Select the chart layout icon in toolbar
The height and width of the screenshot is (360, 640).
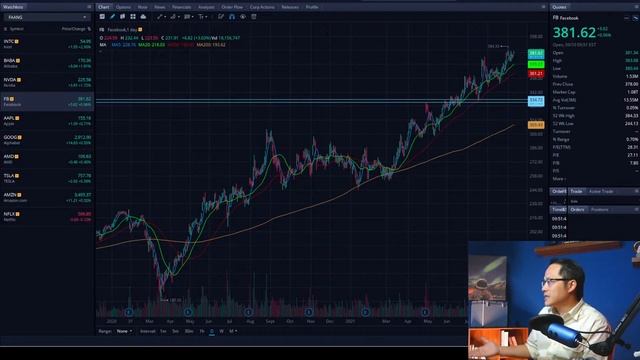point(102,17)
